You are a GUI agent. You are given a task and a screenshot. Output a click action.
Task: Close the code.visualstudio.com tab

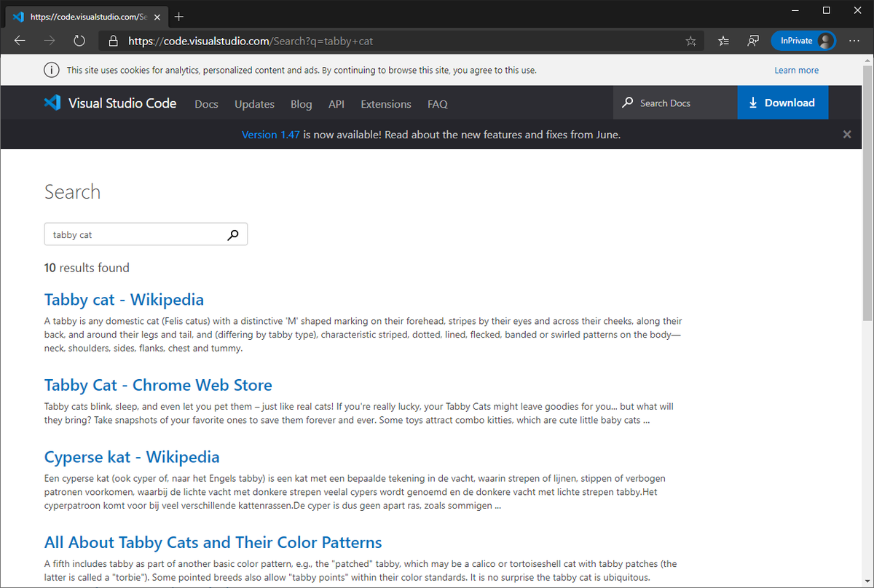(x=157, y=17)
